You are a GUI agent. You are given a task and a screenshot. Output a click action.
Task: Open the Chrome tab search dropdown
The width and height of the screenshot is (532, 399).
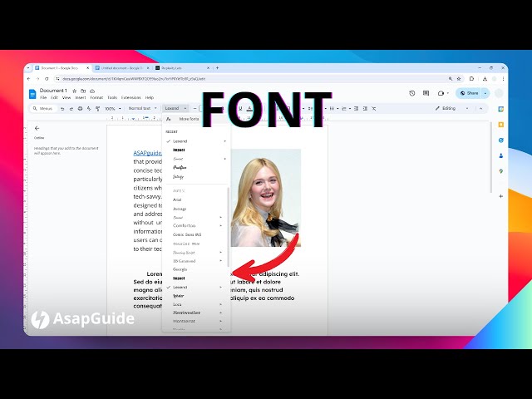pyautogui.click(x=28, y=68)
